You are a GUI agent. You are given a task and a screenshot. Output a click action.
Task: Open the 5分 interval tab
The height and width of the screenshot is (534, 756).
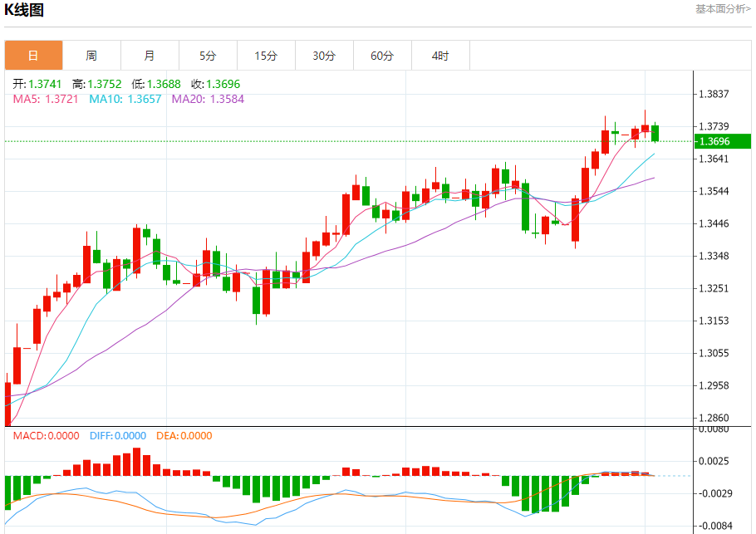tap(208, 56)
